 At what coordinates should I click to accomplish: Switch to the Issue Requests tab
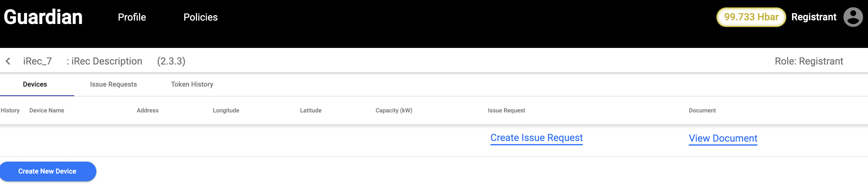(x=113, y=84)
